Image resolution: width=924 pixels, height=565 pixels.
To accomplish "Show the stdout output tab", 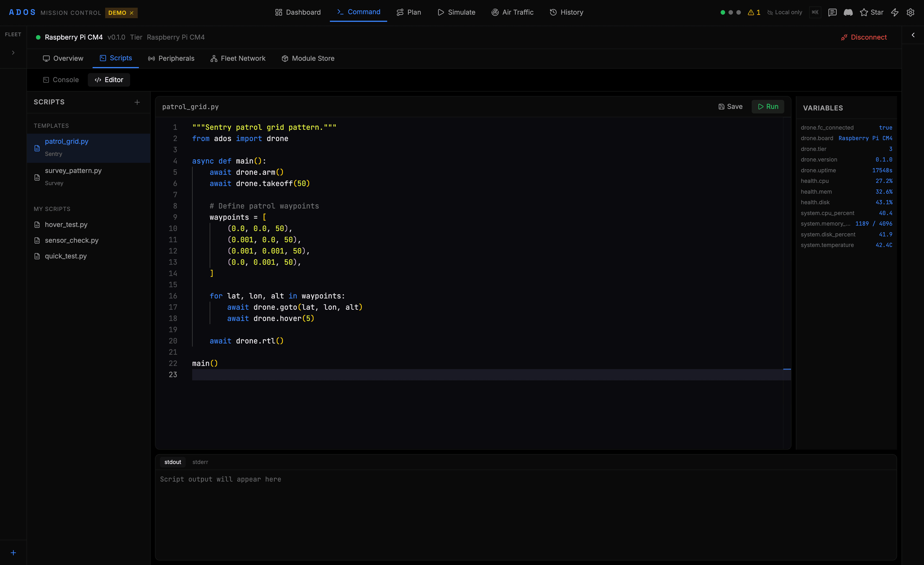I will click(173, 462).
